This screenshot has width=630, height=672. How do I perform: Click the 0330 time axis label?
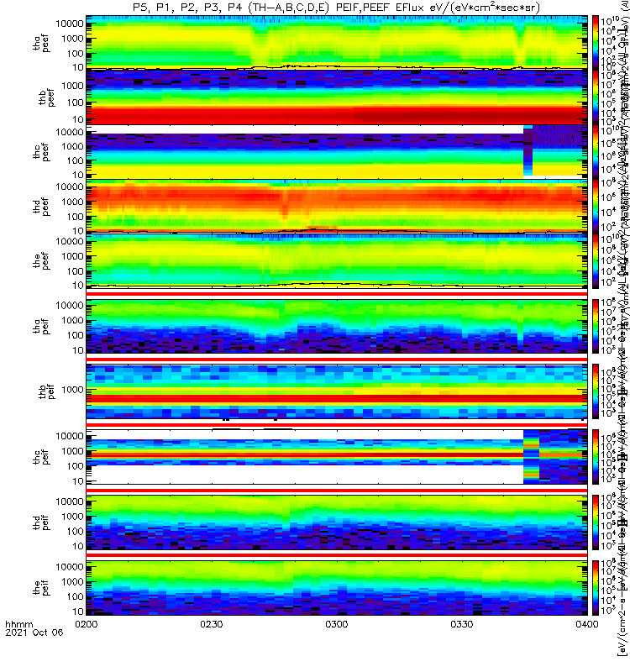click(x=461, y=624)
